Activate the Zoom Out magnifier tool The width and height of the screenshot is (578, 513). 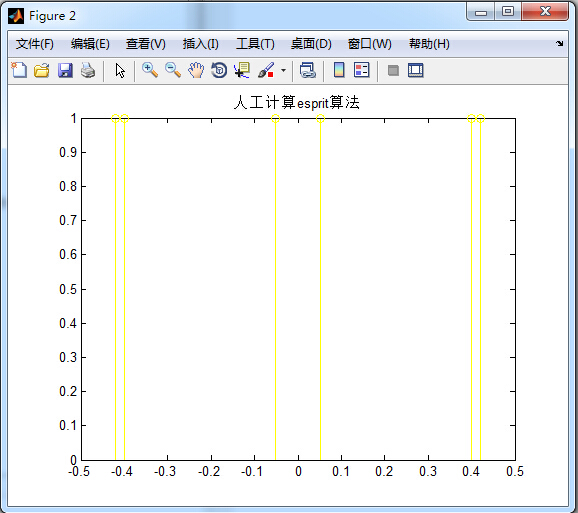click(173, 70)
